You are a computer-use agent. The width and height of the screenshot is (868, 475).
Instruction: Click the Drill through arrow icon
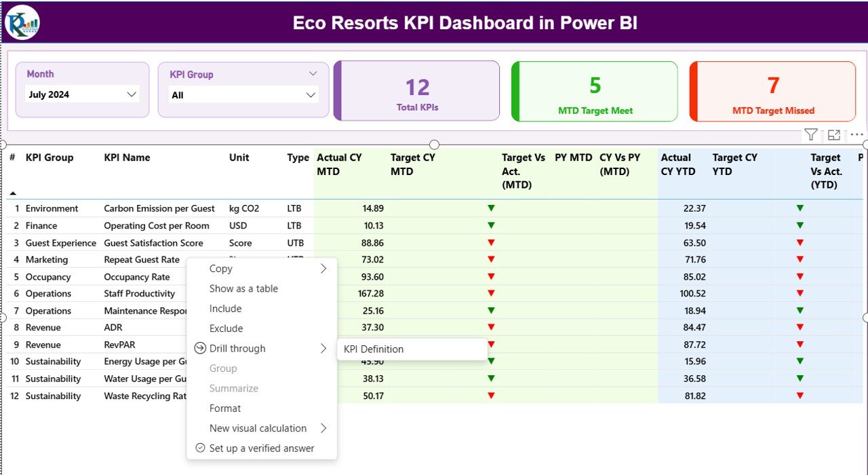(x=200, y=348)
